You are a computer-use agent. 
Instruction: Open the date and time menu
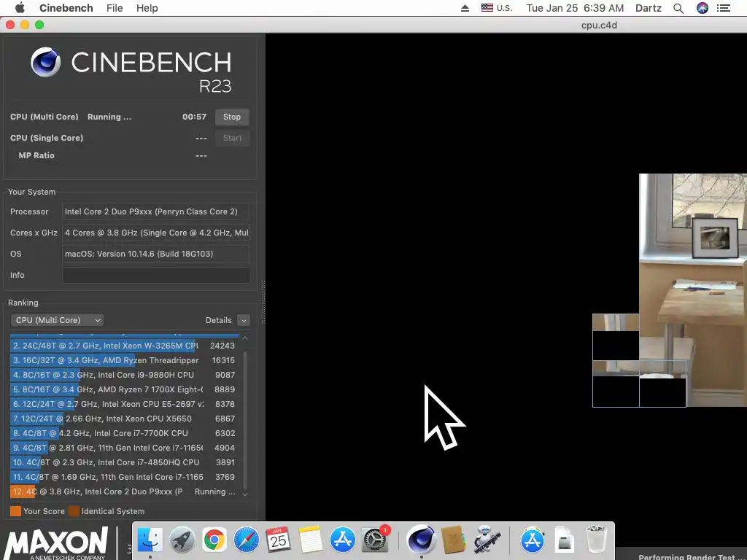[575, 8]
